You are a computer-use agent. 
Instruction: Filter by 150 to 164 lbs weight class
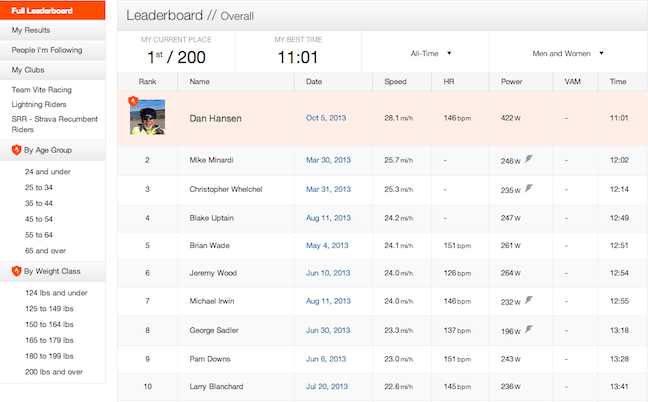click(51, 325)
